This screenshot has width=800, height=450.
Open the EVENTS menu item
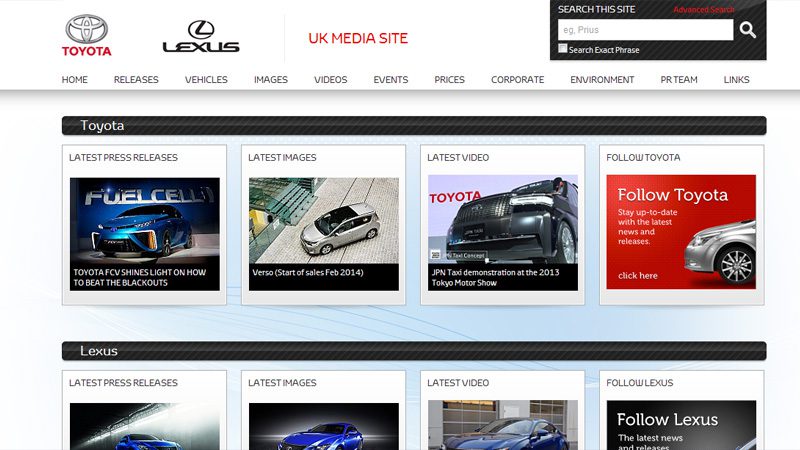[391, 80]
